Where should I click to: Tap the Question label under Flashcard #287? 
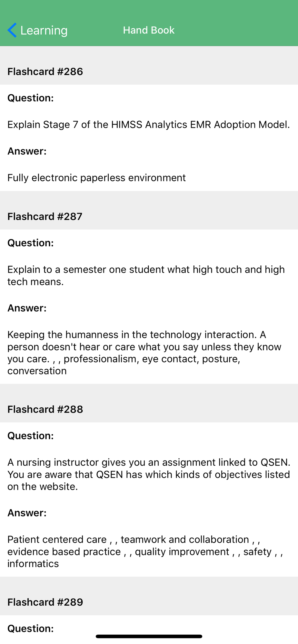(31, 243)
